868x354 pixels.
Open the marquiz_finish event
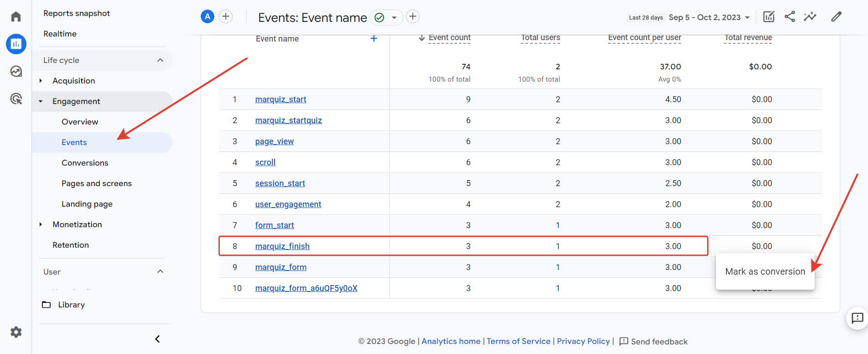tap(282, 246)
